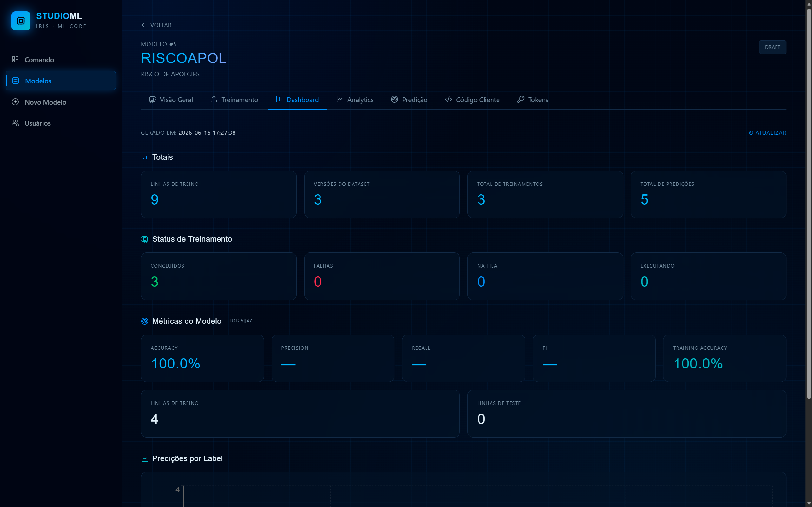Click the Versões do Dataset card
The width and height of the screenshot is (812, 507).
pyautogui.click(x=382, y=194)
